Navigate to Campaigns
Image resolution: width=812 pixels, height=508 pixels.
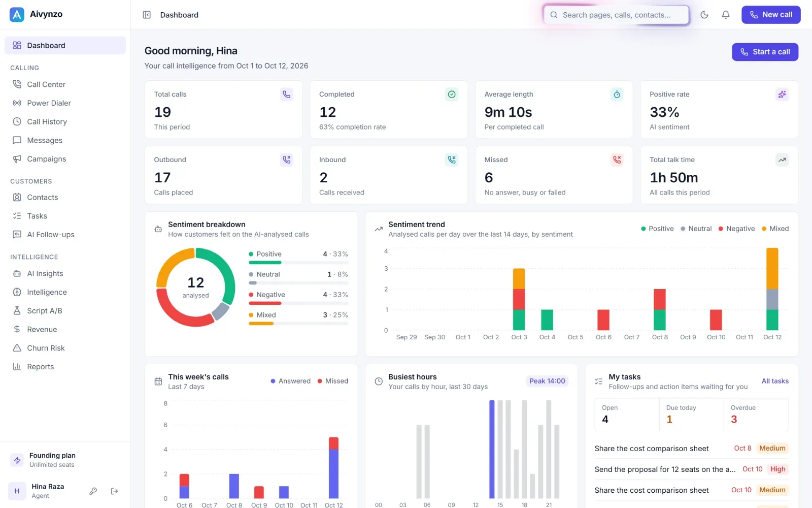point(65,159)
